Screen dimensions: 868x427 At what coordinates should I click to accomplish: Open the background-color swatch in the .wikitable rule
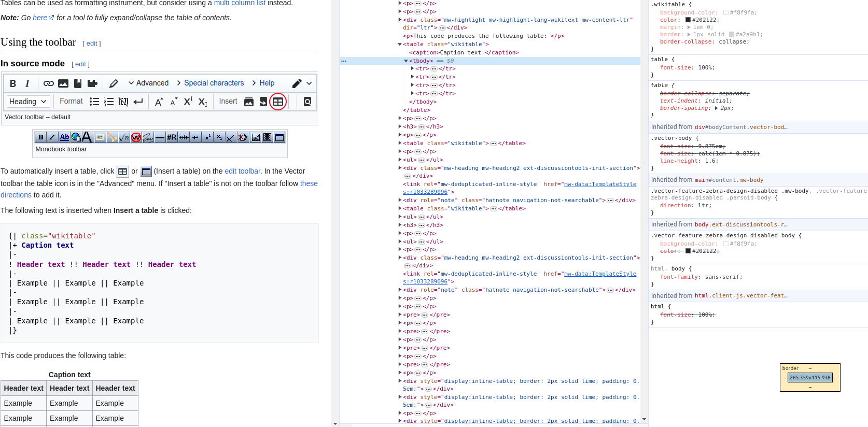[726, 12]
